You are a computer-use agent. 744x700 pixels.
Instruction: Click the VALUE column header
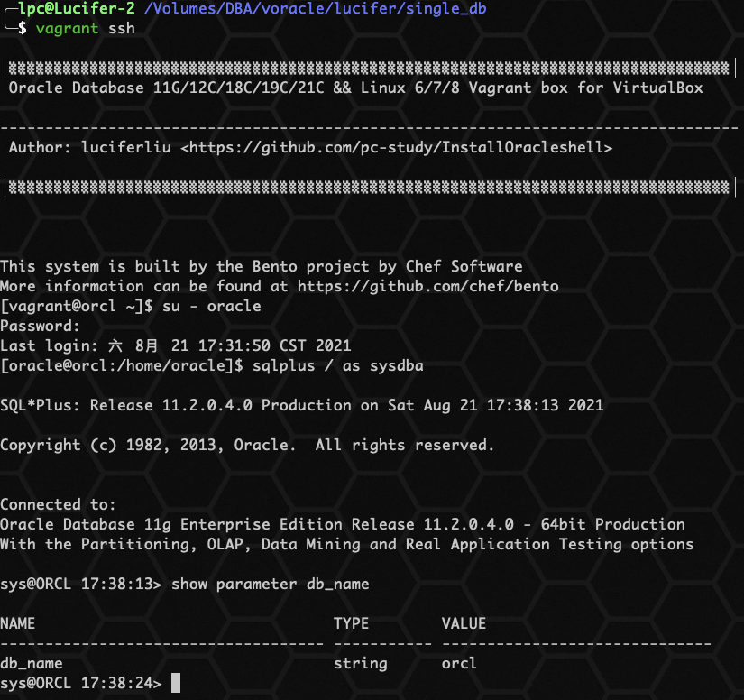(x=464, y=623)
